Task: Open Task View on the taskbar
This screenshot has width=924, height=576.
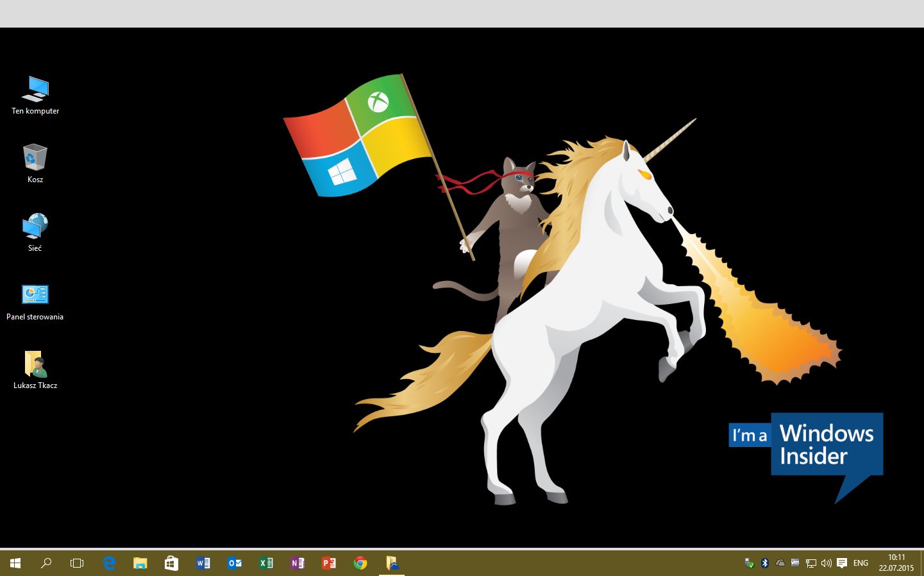Action: tap(77, 563)
